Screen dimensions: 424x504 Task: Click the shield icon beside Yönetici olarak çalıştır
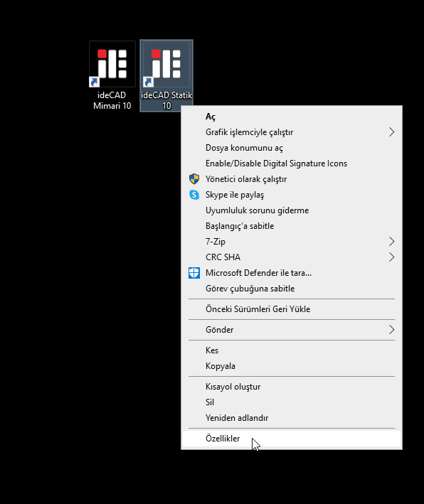(194, 179)
